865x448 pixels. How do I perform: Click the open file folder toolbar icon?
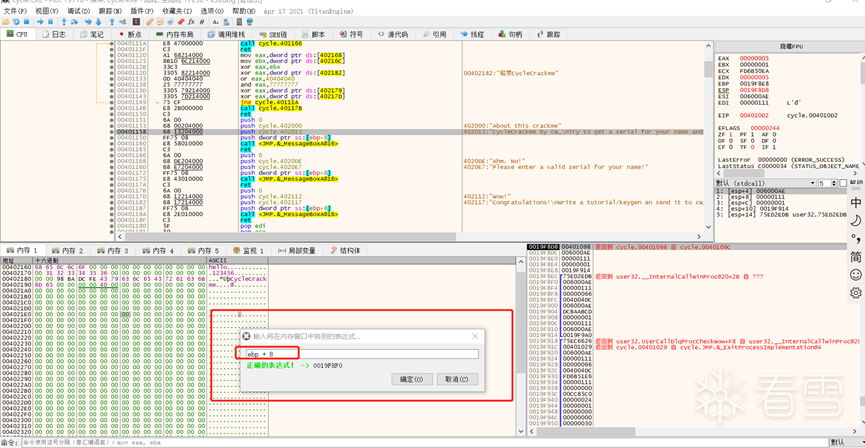(x=6, y=22)
